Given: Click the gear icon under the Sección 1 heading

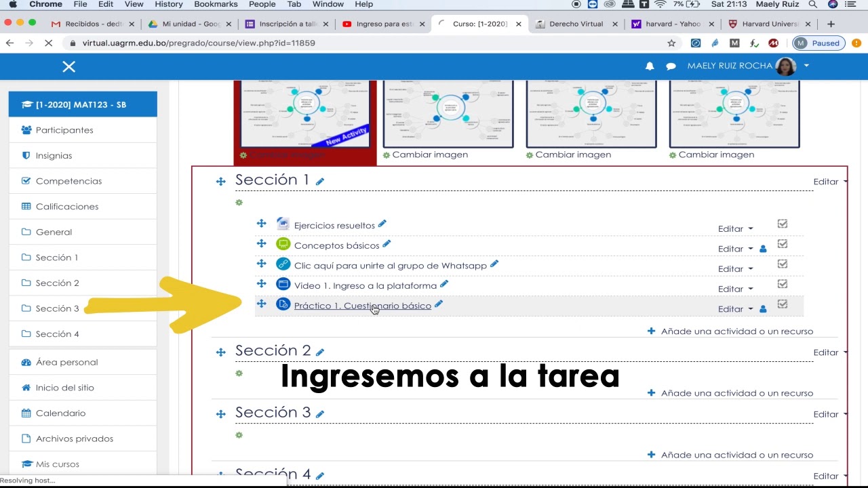Looking at the screenshot, I should coord(239,203).
